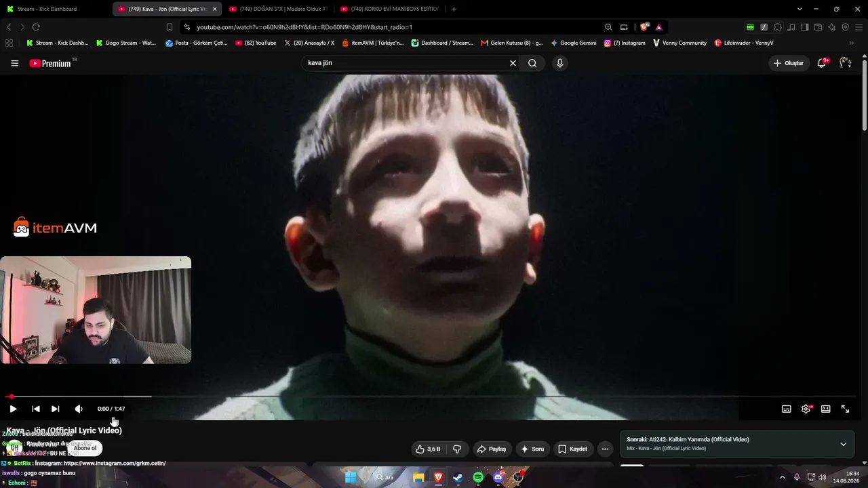Image resolution: width=868 pixels, height=488 pixels.
Task: Switch to the Stream - Kick Dashboard tab
Action: [x=56, y=9]
